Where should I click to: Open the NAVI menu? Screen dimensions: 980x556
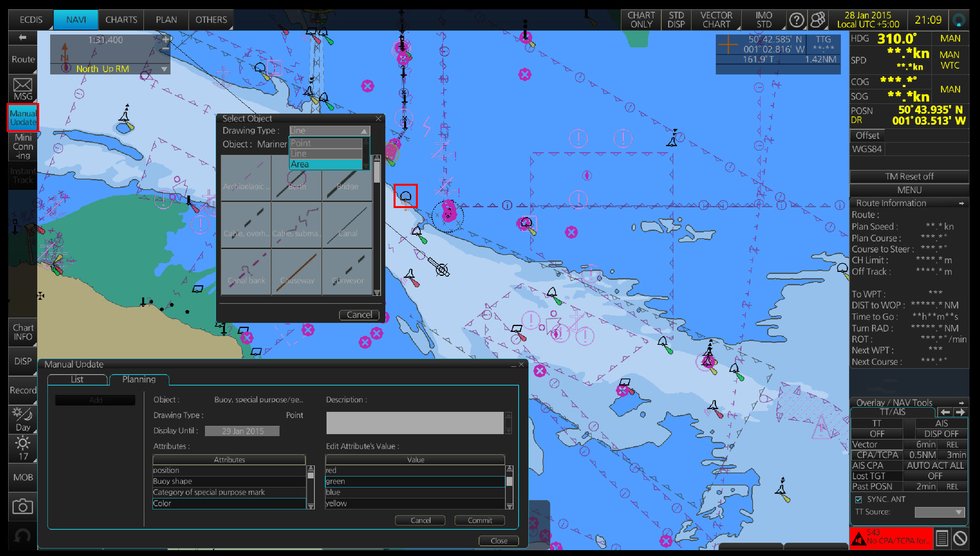76,20
